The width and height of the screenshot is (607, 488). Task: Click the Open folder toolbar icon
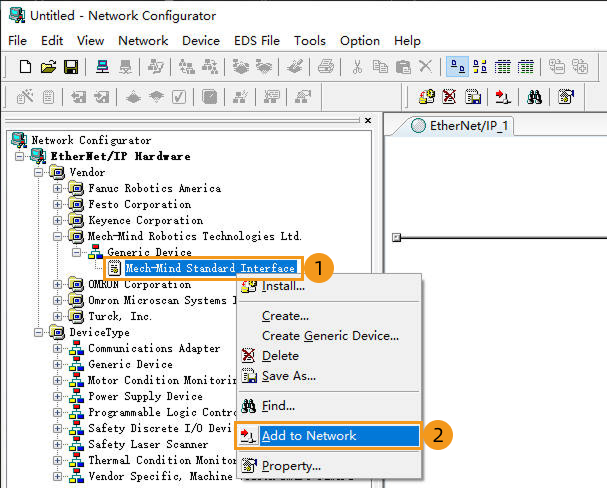(x=48, y=67)
